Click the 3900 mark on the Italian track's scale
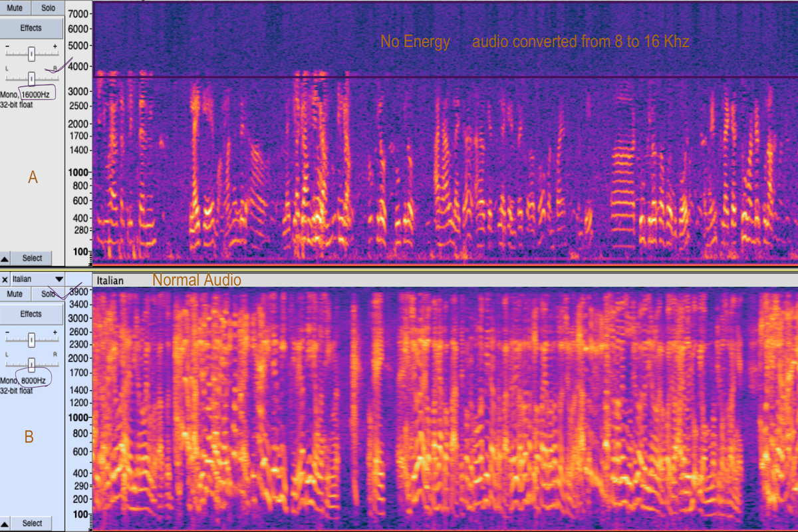This screenshot has width=798, height=532. click(x=78, y=291)
